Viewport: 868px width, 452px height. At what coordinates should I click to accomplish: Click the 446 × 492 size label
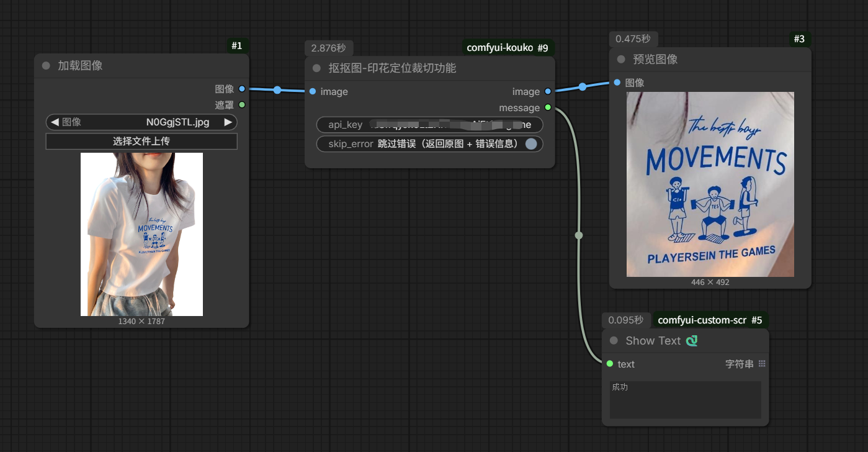(x=710, y=282)
